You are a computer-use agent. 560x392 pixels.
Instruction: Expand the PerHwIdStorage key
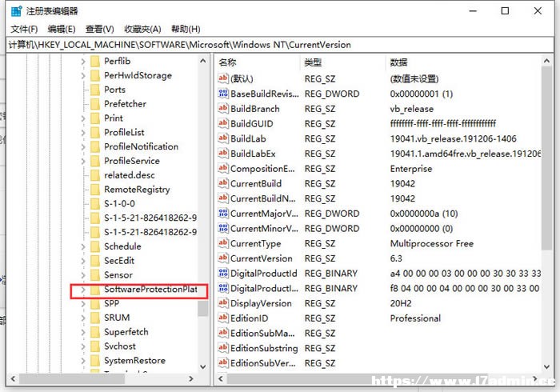pyautogui.click(x=83, y=76)
